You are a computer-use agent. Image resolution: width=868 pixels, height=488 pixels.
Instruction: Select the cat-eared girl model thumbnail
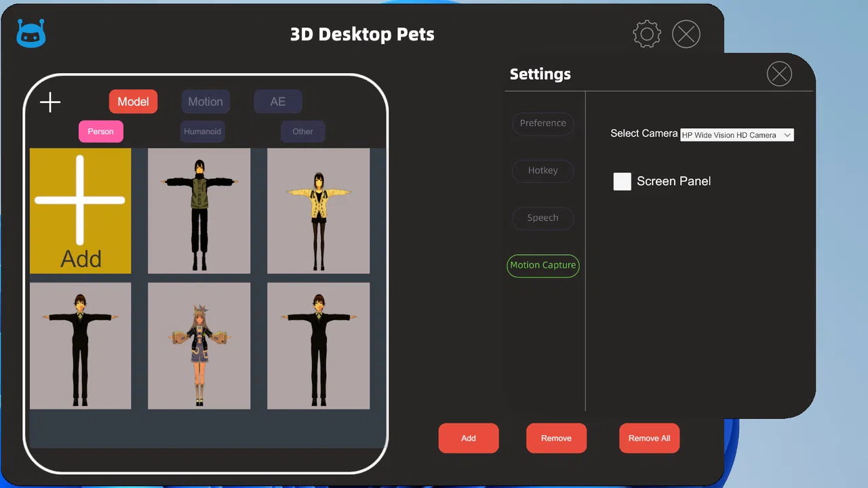coord(199,346)
